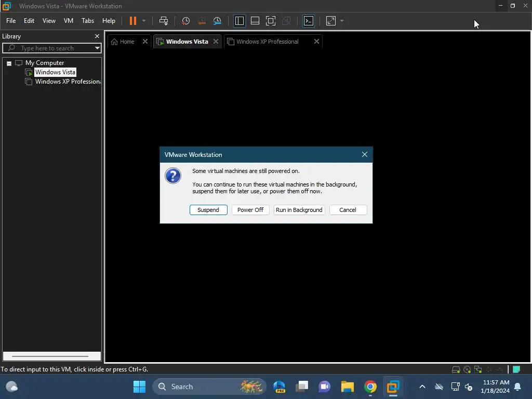The height and width of the screenshot is (399, 532).
Task: Click the Send Ctrl+Alt+Del toolbar icon
Action: [164, 21]
